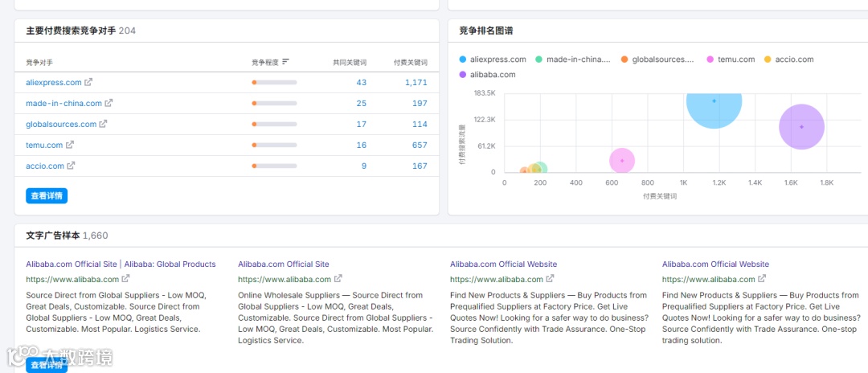
Task: Click 竞争程度 column header
Action: (265, 62)
